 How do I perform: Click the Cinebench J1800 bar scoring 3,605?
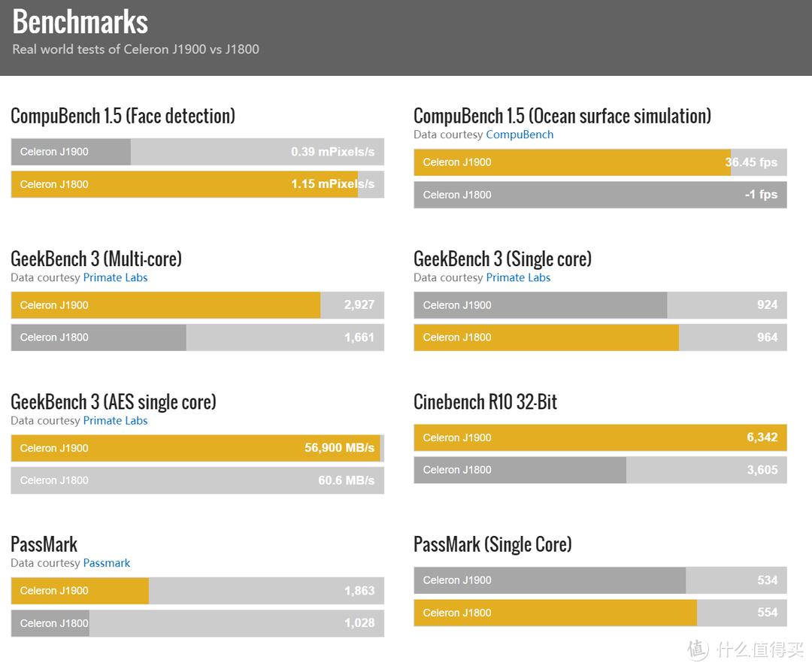[x=600, y=470]
